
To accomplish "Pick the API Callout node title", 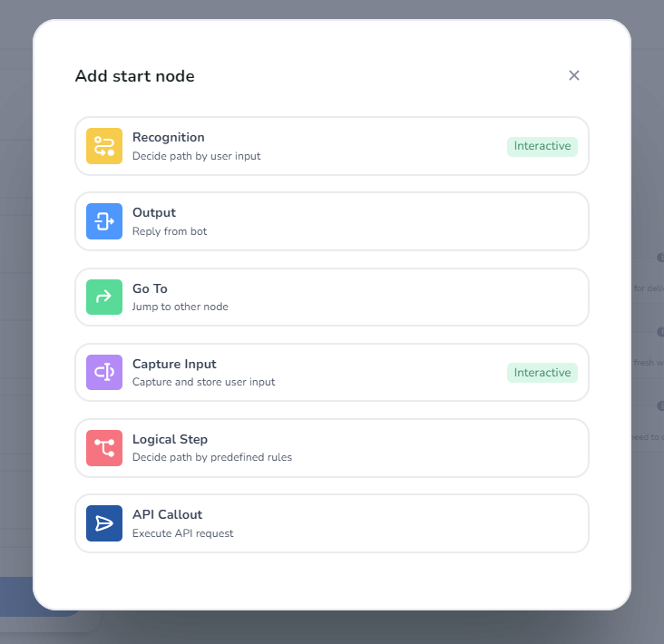I will pyautogui.click(x=168, y=515).
